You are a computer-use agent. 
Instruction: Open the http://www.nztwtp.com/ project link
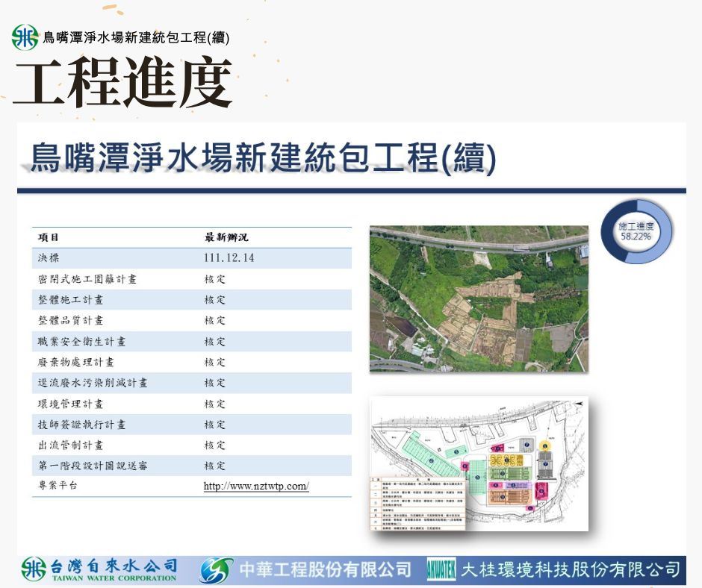click(256, 487)
